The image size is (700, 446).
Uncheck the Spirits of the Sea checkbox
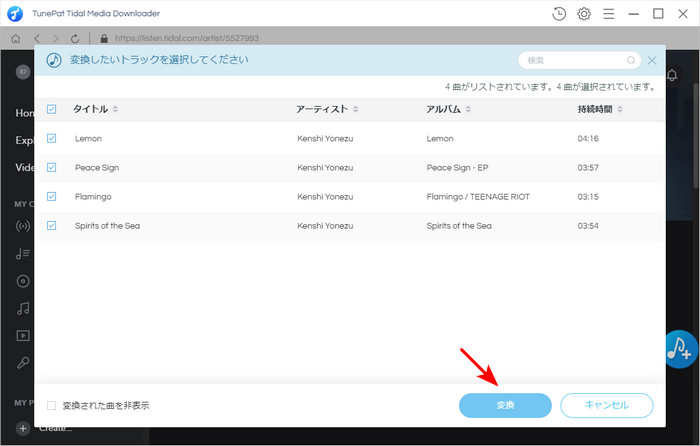click(x=51, y=225)
